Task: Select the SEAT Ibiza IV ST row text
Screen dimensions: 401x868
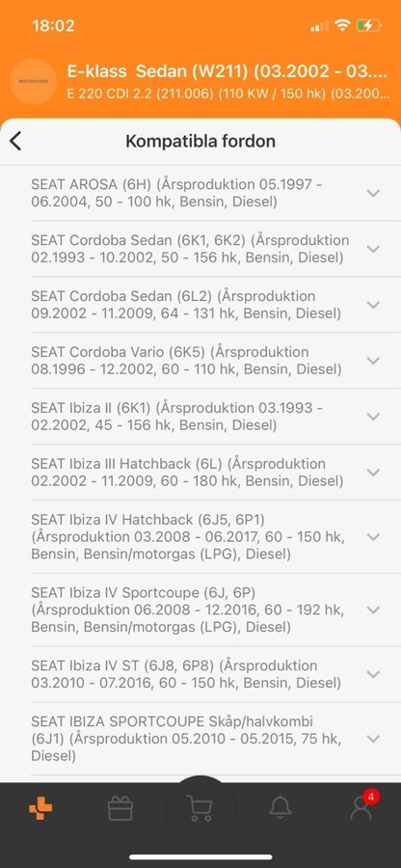Action: pos(186,674)
